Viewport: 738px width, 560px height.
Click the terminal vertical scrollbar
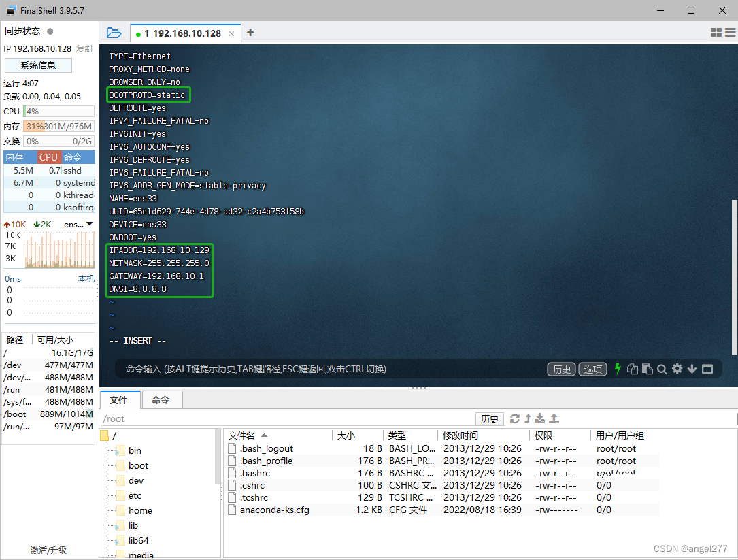click(x=734, y=277)
